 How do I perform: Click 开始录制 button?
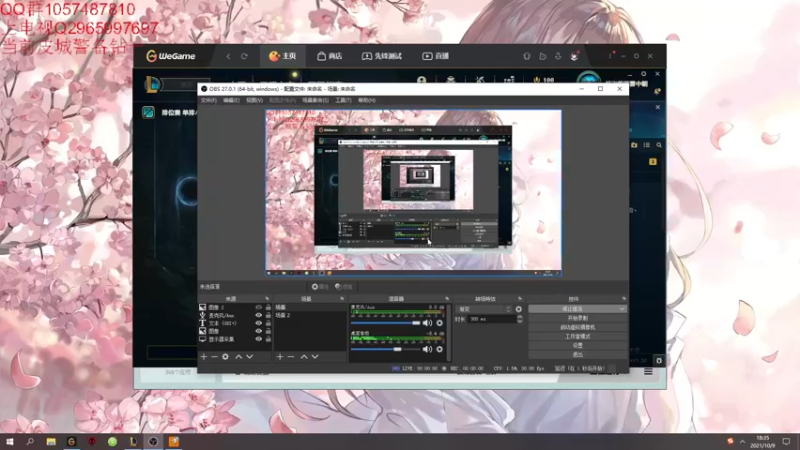coord(578,318)
